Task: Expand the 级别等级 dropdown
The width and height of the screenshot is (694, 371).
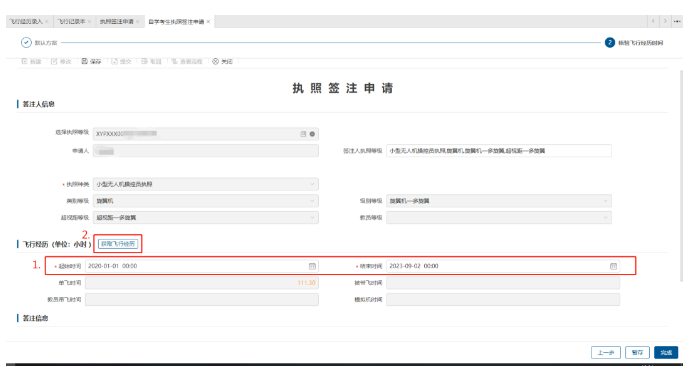Action: click(605, 201)
